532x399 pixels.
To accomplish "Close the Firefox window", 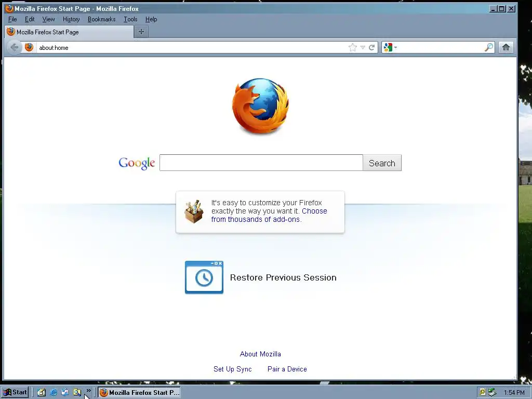I will point(511,9).
